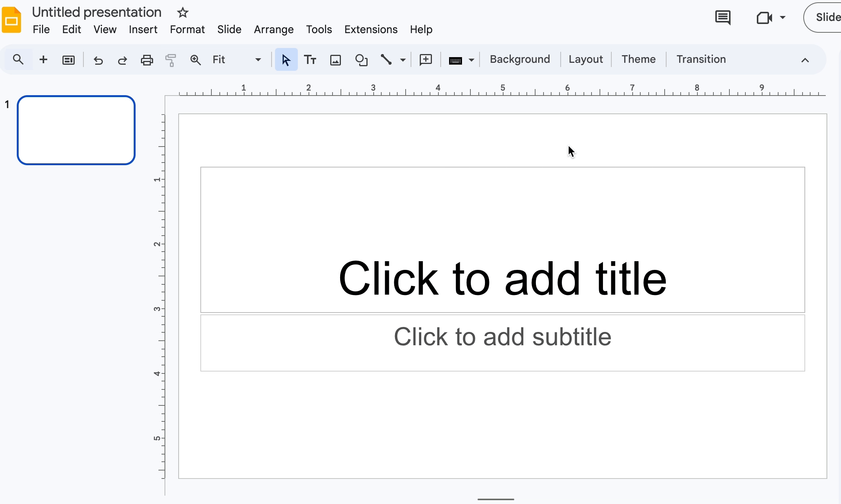Activate the select arrow cursor tool
The height and width of the screenshot is (504, 841).
coord(286,60)
